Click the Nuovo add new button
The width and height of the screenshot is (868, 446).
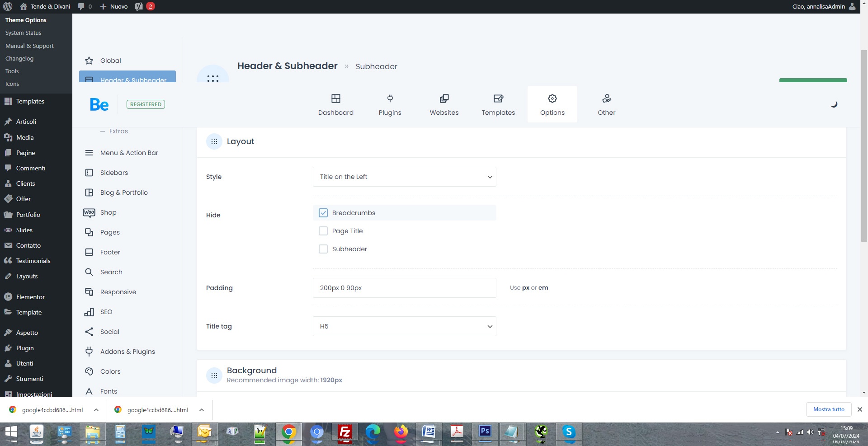point(114,6)
